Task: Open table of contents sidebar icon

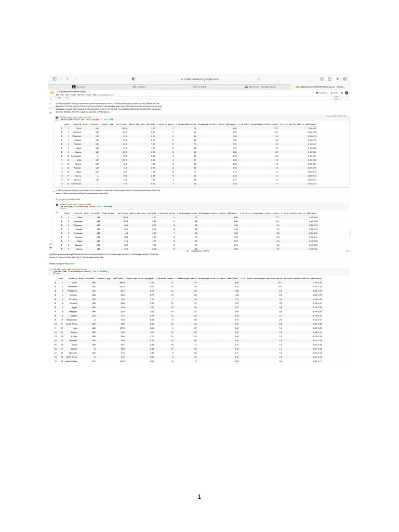Action: pos(50,99)
